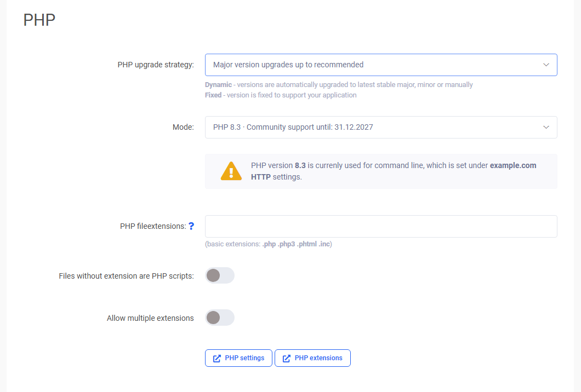The height and width of the screenshot is (392, 581).
Task: Focus the PHP fileextensions text field
Action: 381,226
